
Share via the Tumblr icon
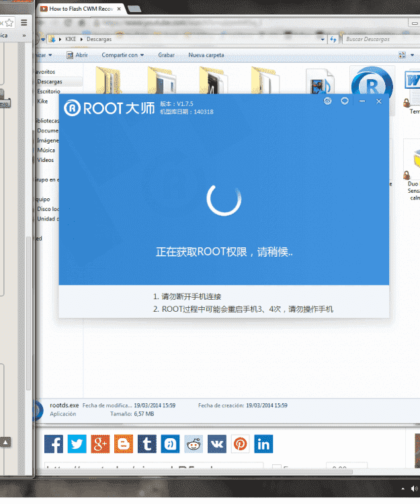[147, 444]
